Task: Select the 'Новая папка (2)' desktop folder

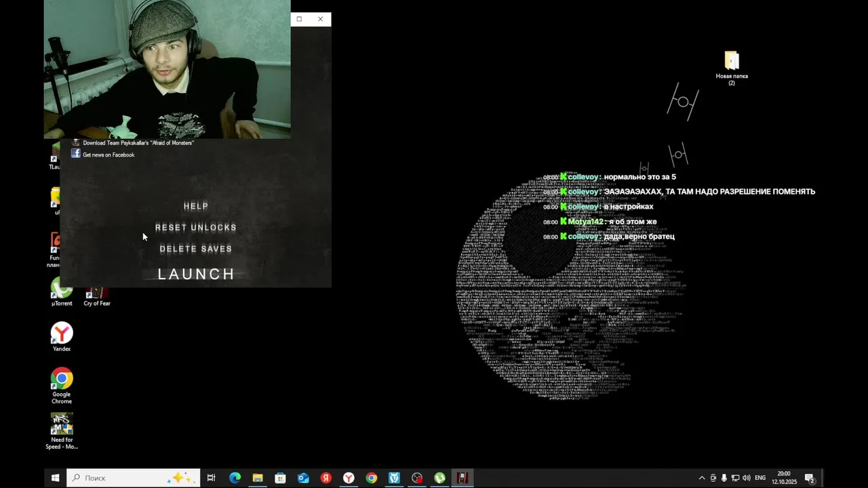Action: pos(732,68)
